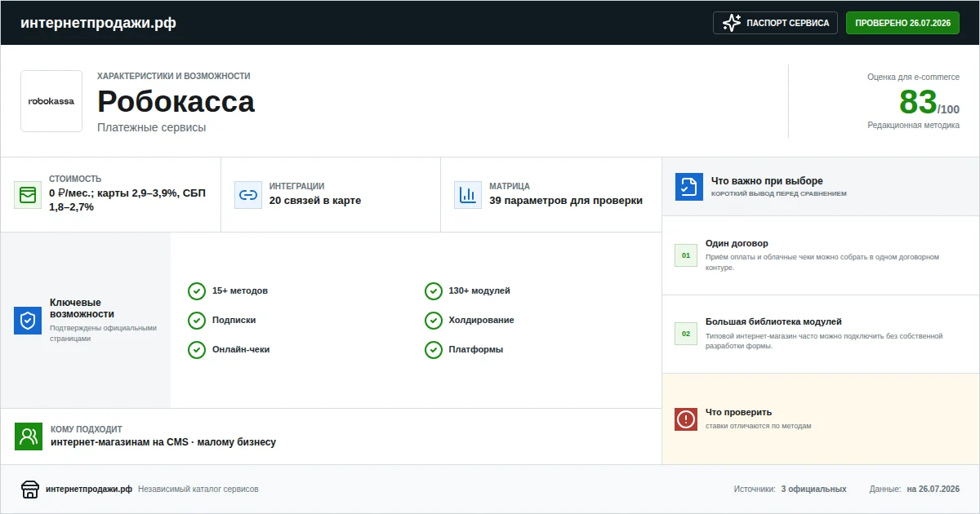Click the checkmark icon next to Холдирование

pos(434,321)
